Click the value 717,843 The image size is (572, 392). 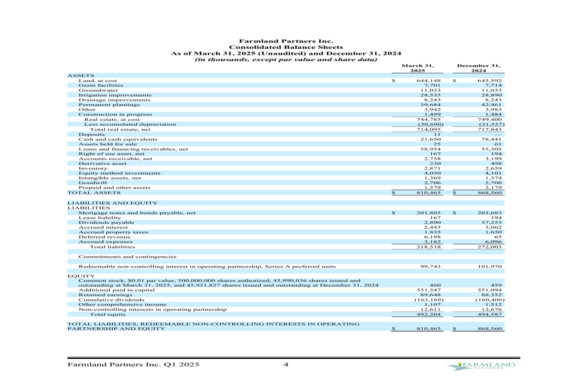click(490, 129)
